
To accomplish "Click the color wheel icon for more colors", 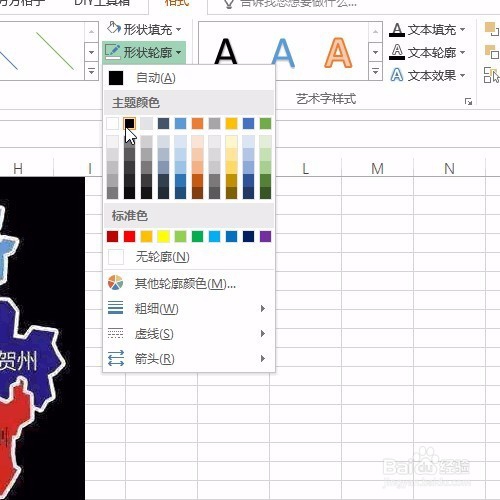I will click(115, 283).
